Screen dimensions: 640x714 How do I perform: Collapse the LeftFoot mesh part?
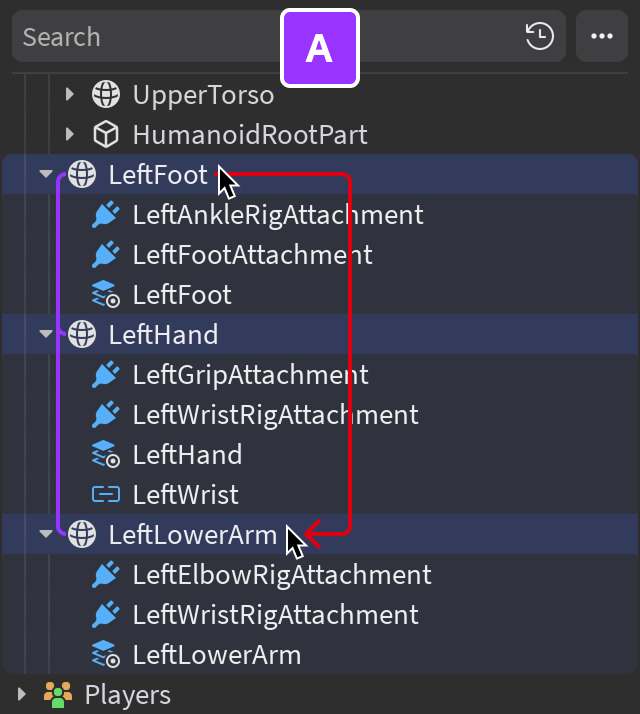45,175
